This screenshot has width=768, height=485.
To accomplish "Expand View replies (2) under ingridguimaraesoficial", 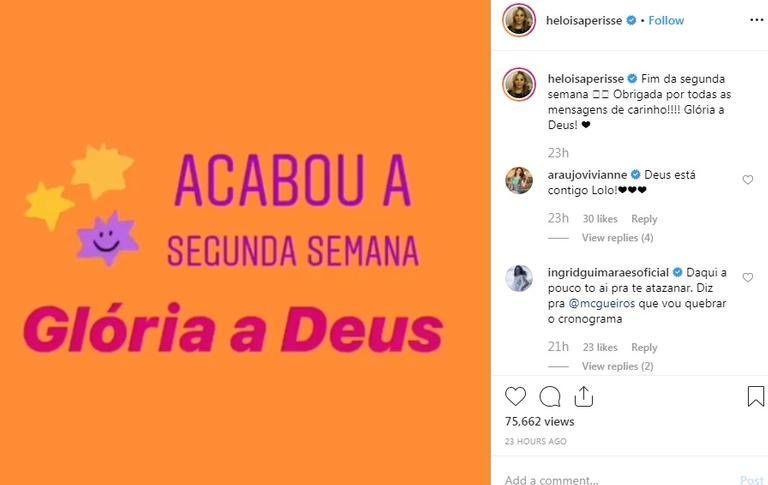I will click(617, 366).
